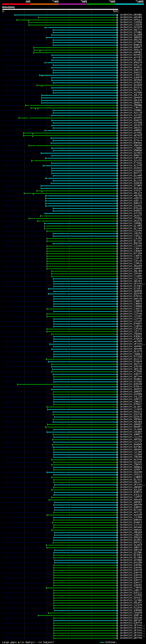Choose hit UniRef100_C6E250

pyautogui.click(x=131, y=233)
